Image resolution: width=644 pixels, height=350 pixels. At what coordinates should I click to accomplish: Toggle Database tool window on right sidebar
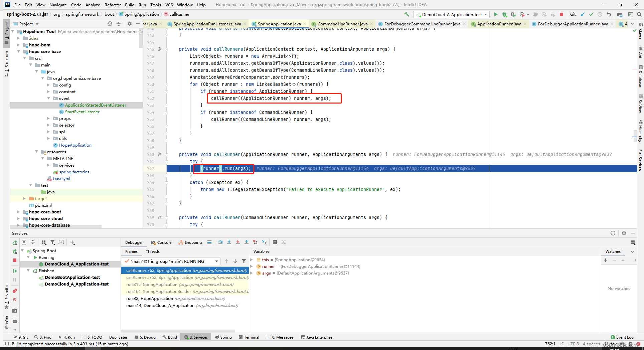(640, 76)
